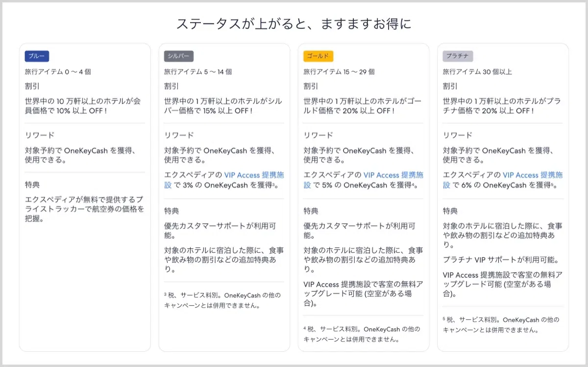
Task: Click the ゴールド価格で 20% 以上 OFF text
Action: point(364,105)
